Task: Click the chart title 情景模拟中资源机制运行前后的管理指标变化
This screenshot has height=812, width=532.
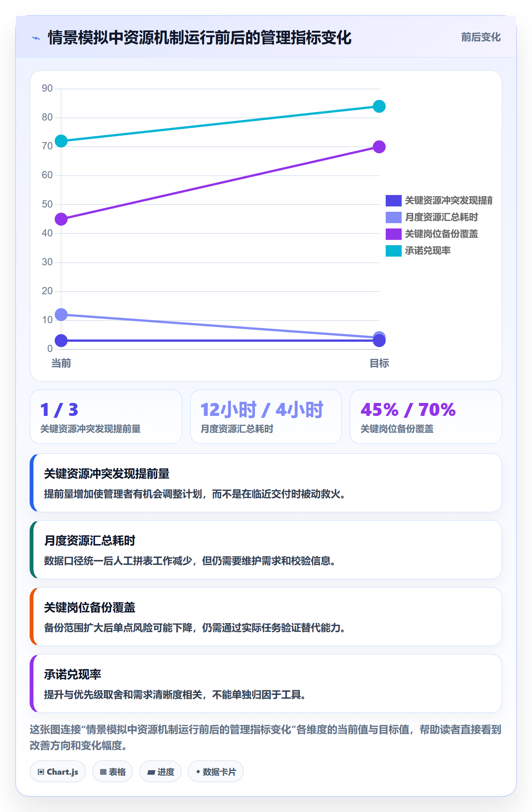Action: coord(199,38)
